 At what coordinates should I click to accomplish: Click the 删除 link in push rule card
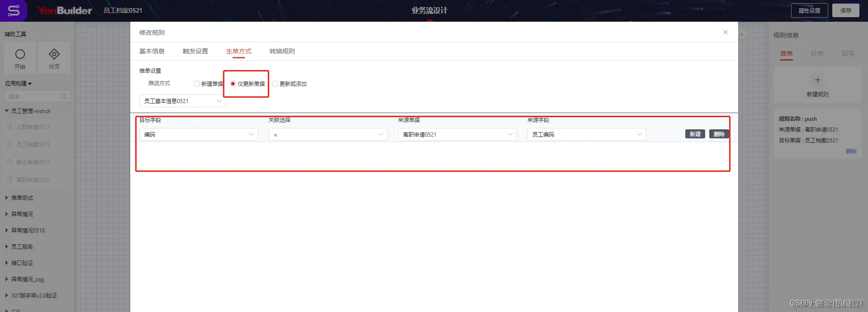[851, 151]
